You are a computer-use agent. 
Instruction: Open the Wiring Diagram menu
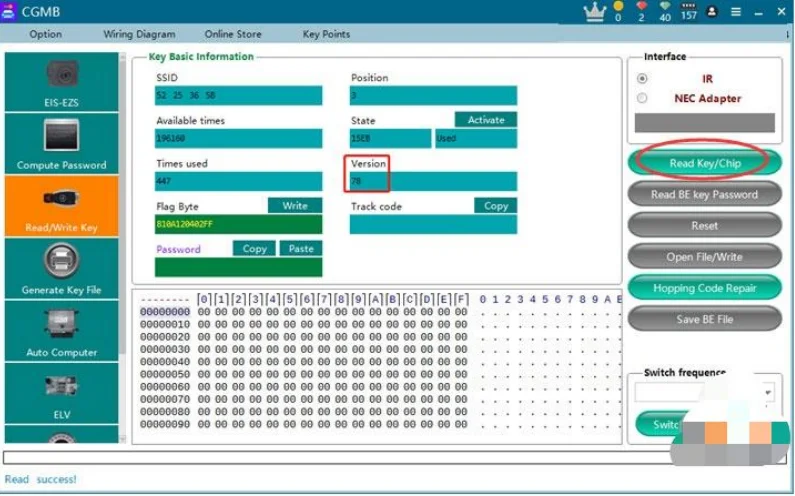pyautogui.click(x=139, y=34)
